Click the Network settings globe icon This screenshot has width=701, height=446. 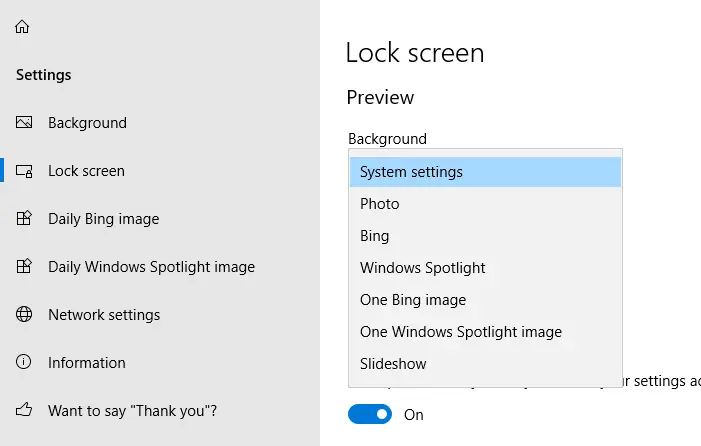tap(24, 315)
